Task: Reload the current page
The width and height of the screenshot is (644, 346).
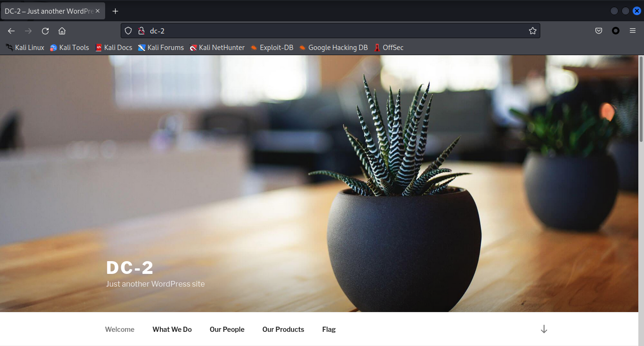Action: tap(45, 31)
